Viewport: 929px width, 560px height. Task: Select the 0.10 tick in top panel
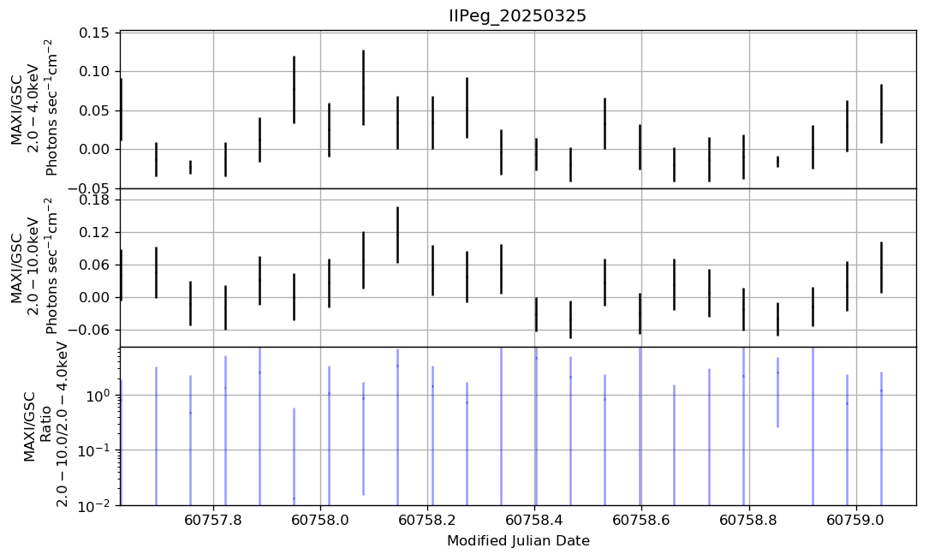pyautogui.click(x=93, y=72)
